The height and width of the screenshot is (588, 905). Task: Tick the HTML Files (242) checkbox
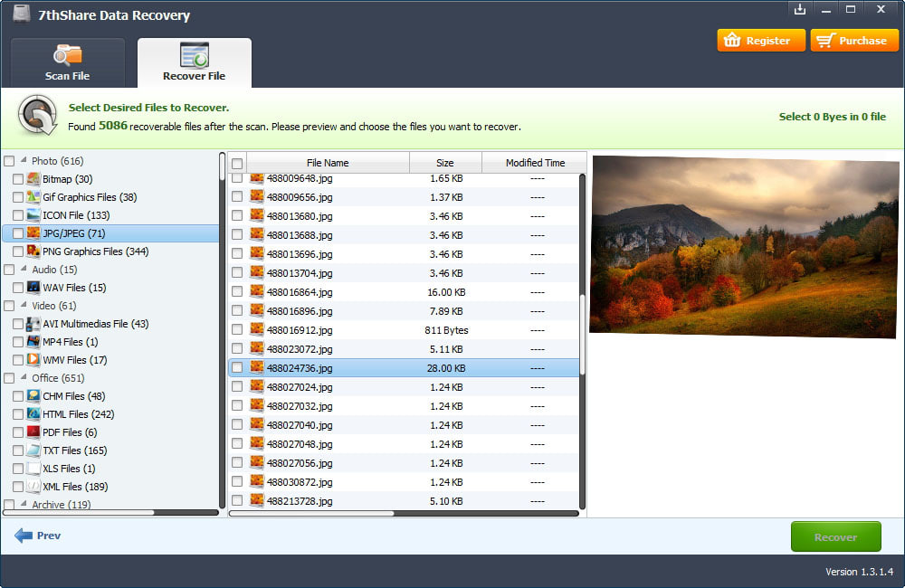point(18,414)
